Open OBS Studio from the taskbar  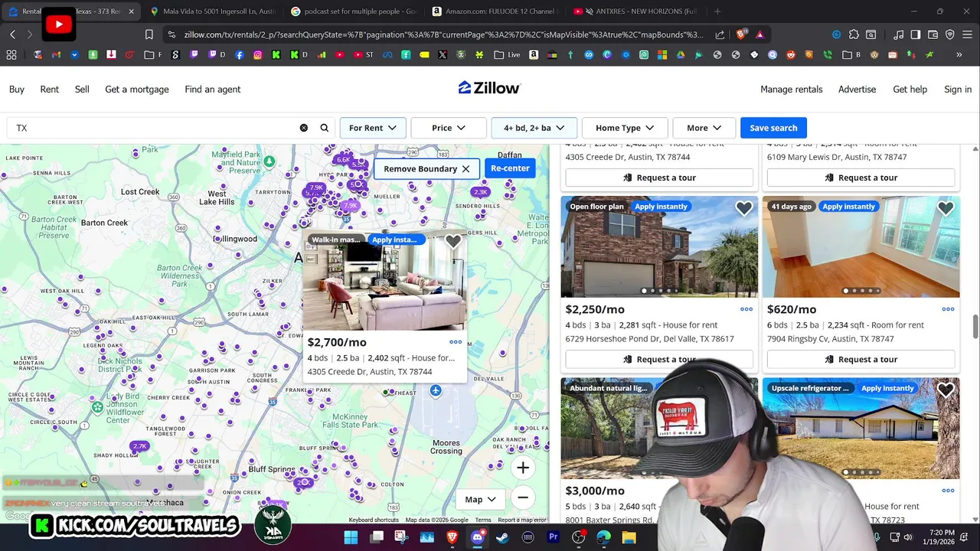coord(578,537)
